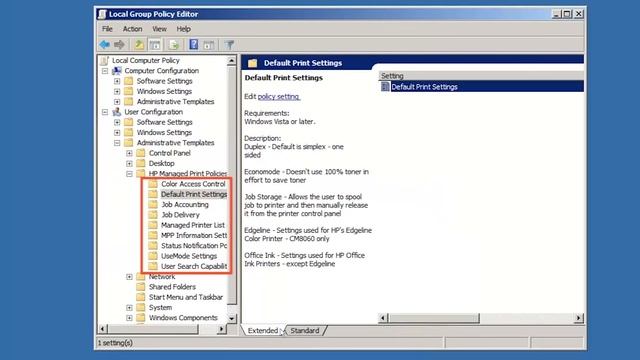This screenshot has height=360, width=640.
Task: Select Start Menu and Taskbar tree item
Action: (x=186, y=297)
